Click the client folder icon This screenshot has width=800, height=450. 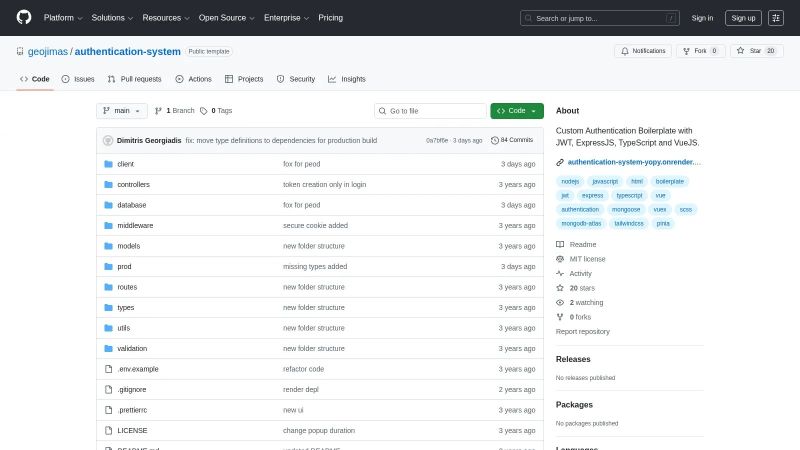coord(108,164)
